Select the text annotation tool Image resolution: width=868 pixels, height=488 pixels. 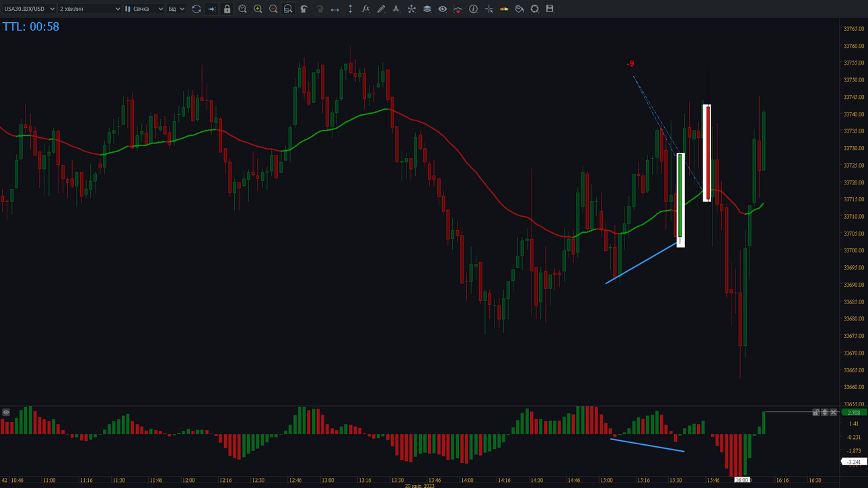pos(396,9)
